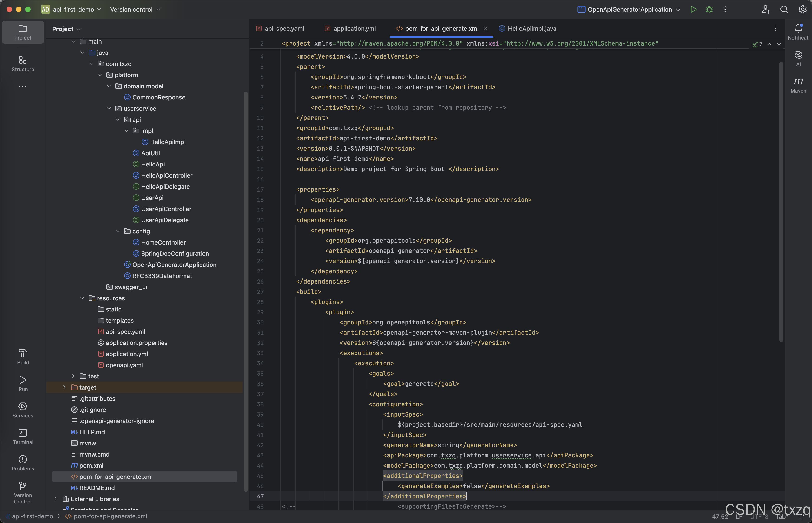This screenshot has height=523, width=812.
Task: Click the editor vertical scrollbar
Action: [781, 202]
